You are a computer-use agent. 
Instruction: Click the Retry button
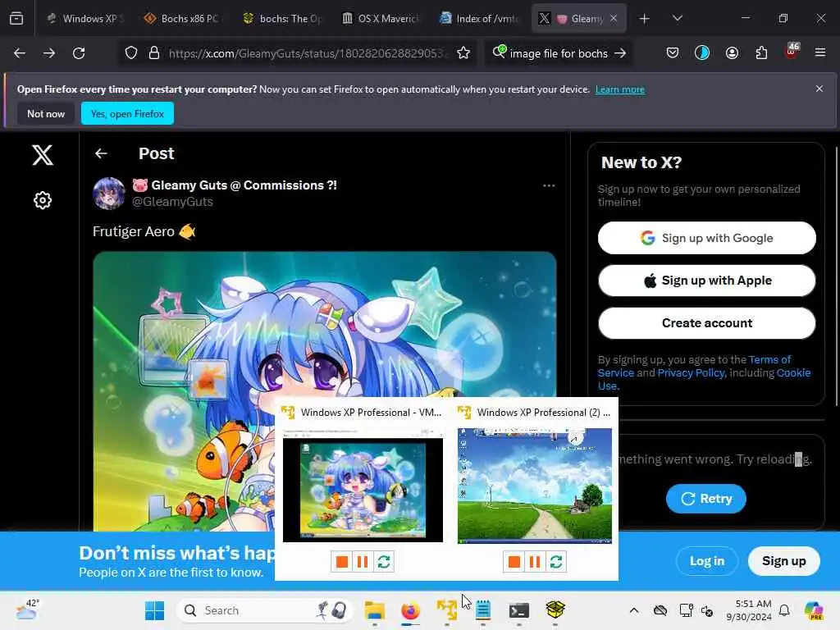(x=705, y=499)
